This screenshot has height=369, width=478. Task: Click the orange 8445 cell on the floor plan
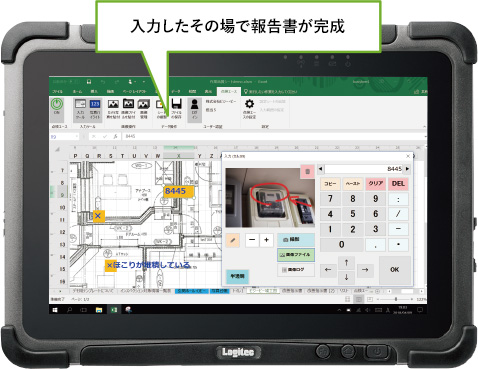point(178,191)
